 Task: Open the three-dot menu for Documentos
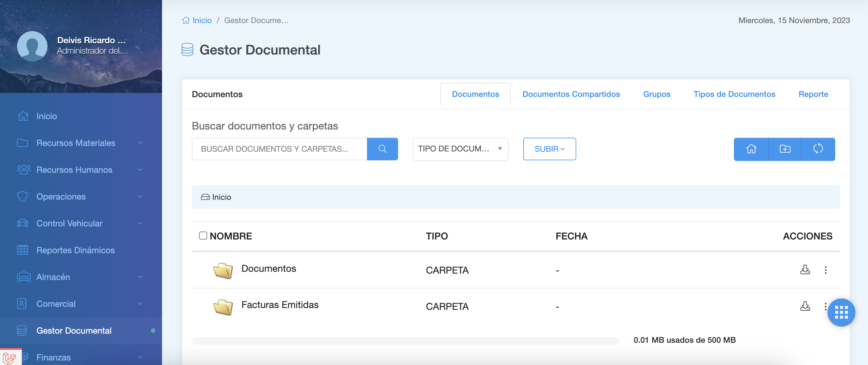click(825, 270)
